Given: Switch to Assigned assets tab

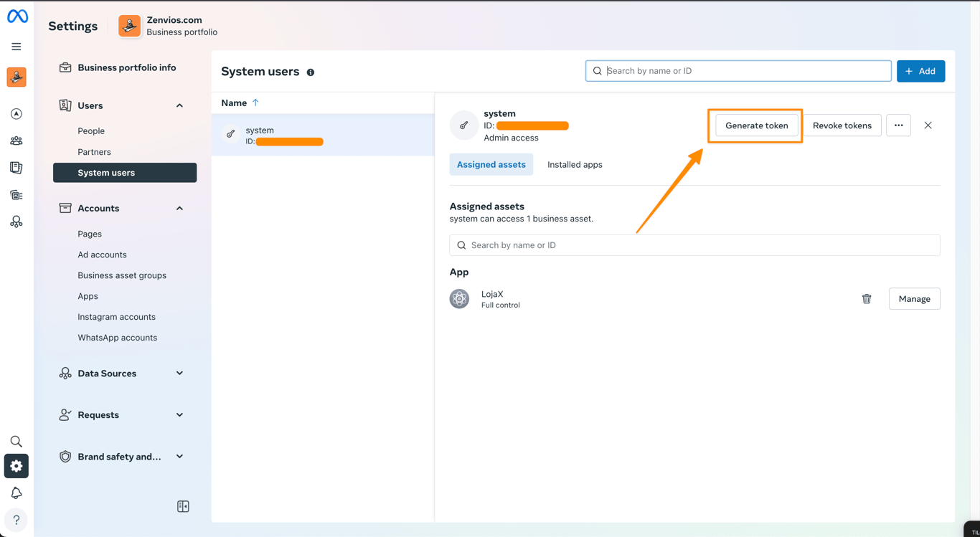Looking at the screenshot, I should tap(491, 165).
